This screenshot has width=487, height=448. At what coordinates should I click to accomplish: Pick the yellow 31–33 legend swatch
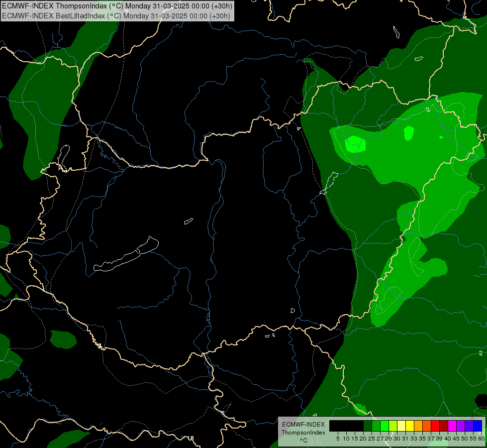pos(410,426)
